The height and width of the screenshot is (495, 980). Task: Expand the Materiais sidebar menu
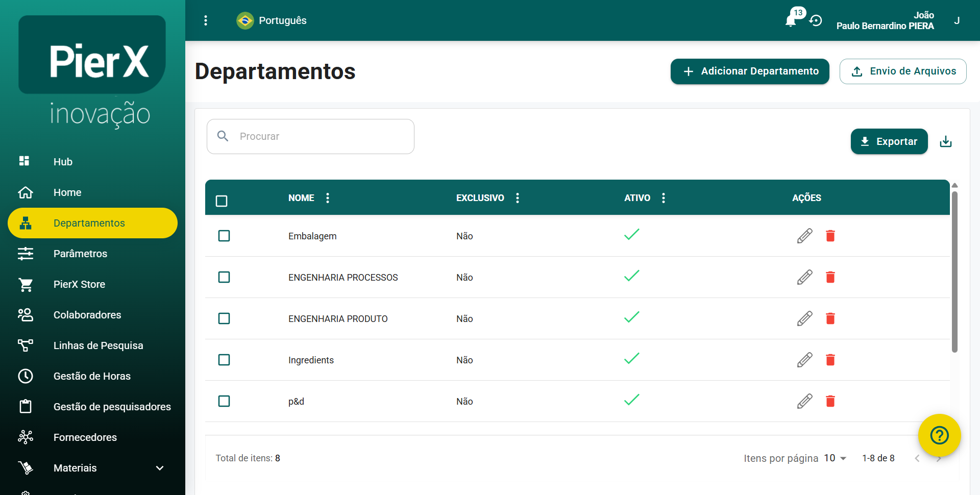coord(159,468)
